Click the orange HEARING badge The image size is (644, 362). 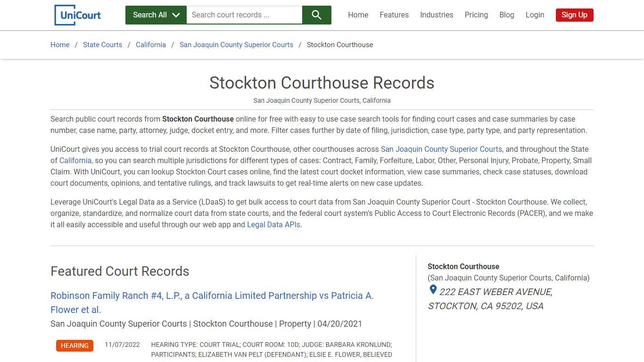coord(74,346)
